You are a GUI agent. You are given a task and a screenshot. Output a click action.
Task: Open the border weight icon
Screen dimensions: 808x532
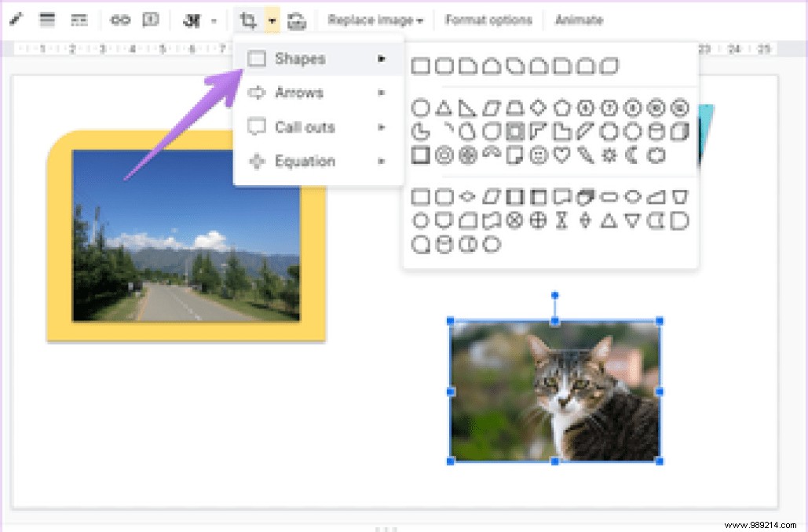pos(47,20)
